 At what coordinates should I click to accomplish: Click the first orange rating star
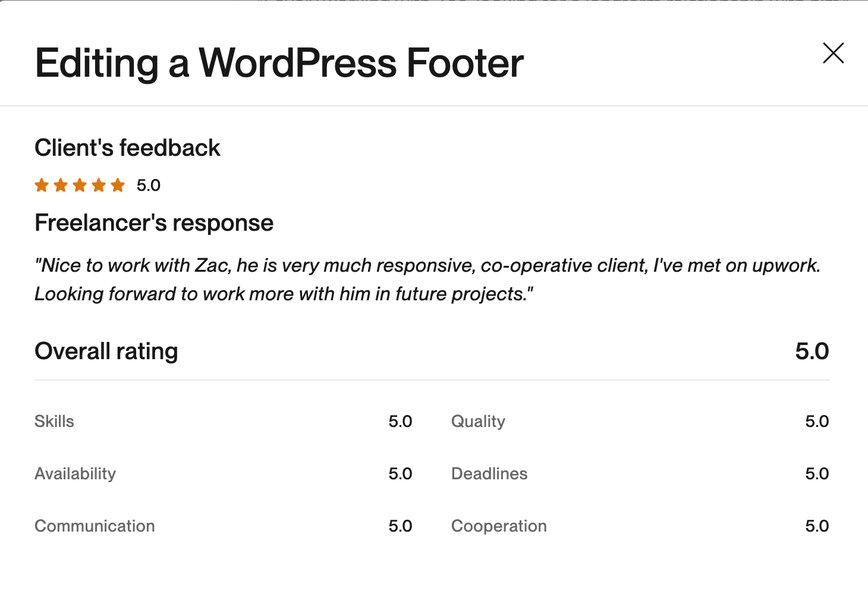(42, 186)
